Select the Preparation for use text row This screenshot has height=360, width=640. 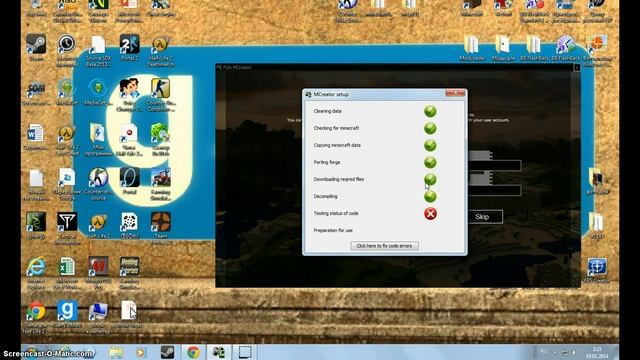pyautogui.click(x=333, y=231)
